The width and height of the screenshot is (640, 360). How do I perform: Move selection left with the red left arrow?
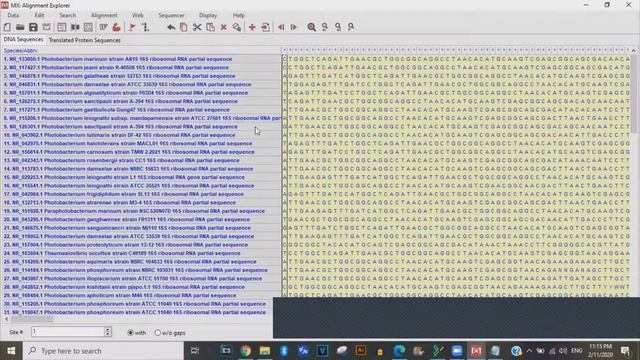click(x=281, y=27)
